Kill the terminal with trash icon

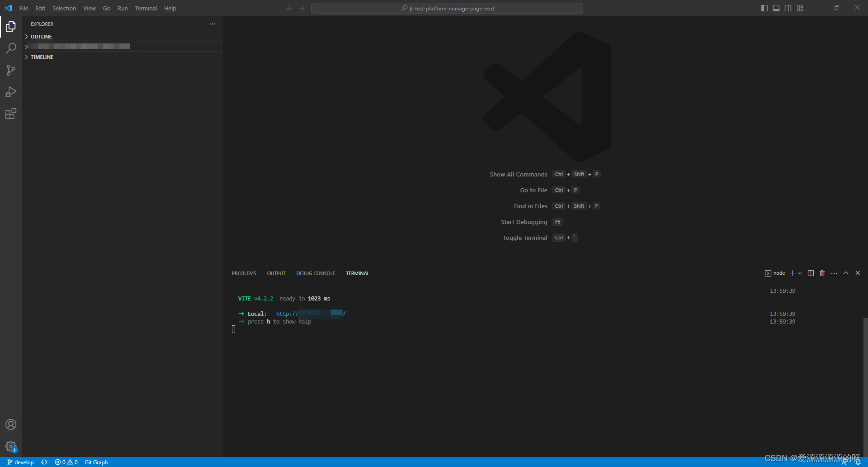(x=822, y=273)
